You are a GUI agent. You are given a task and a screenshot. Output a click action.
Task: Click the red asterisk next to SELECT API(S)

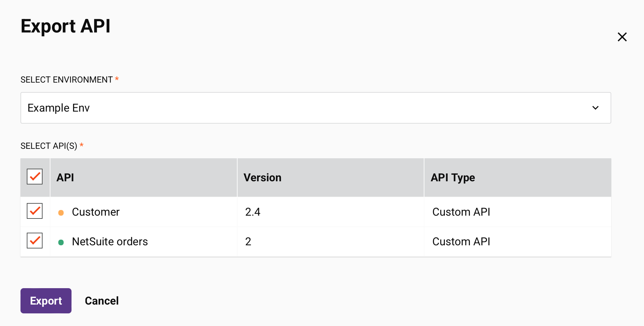[x=82, y=145]
